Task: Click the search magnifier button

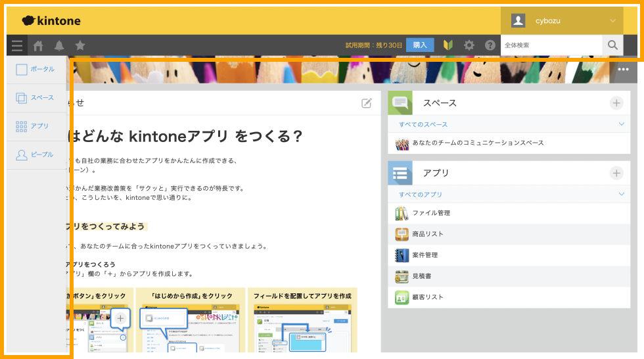Action: click(612, 45)
